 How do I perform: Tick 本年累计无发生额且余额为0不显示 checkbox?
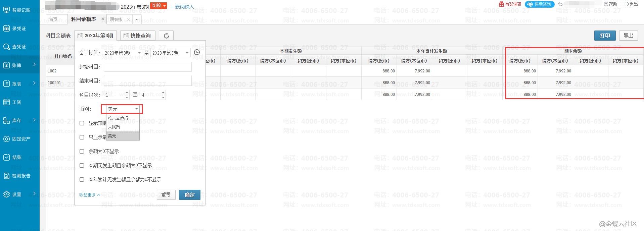[82, 180]
